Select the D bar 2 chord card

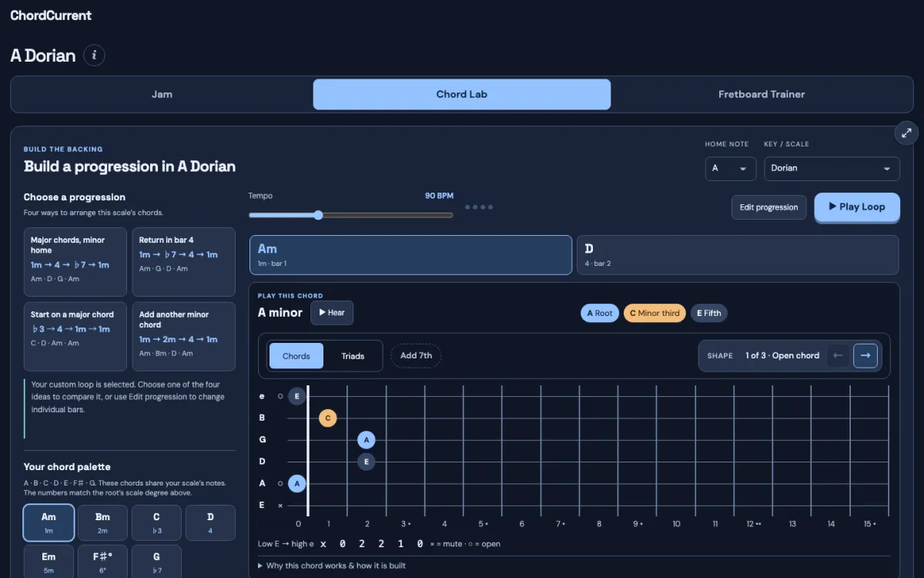tap(738, 255)
